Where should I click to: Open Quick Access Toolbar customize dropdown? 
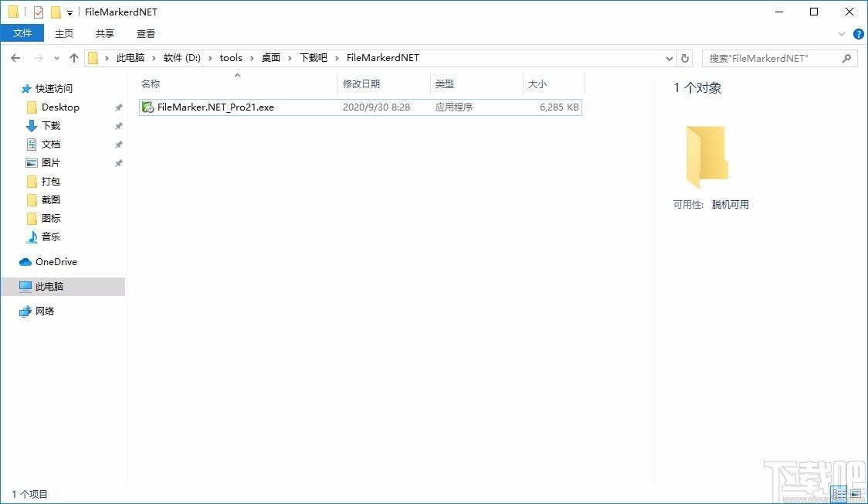coord(70,13)
